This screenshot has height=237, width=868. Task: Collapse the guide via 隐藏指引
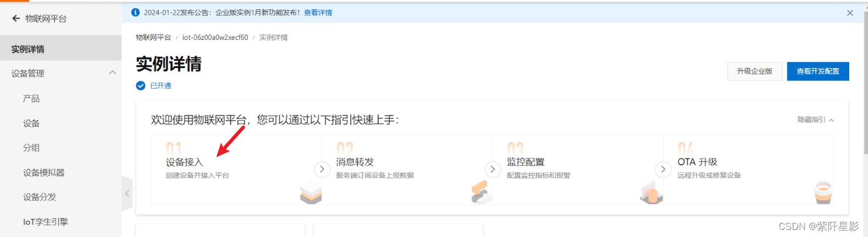point(816,120)
